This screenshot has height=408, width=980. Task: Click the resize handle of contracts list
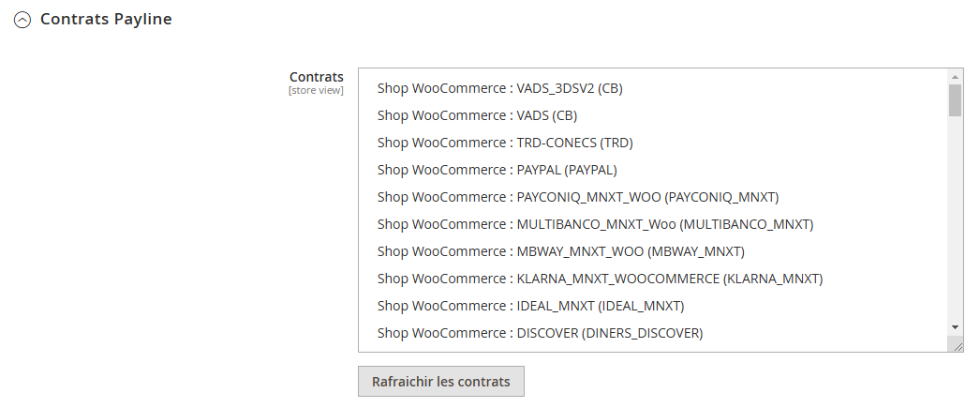[x=958, y=346]
